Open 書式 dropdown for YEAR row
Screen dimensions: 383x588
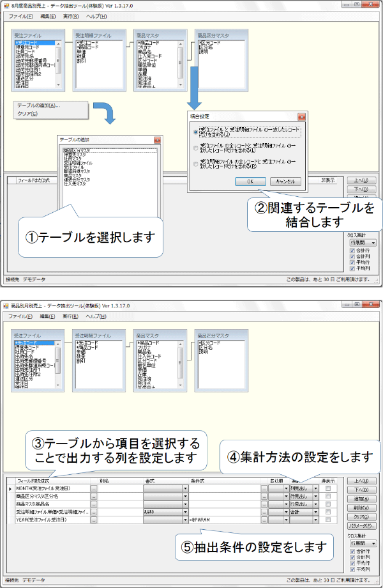pyautogui.click(x=185, y=520)
